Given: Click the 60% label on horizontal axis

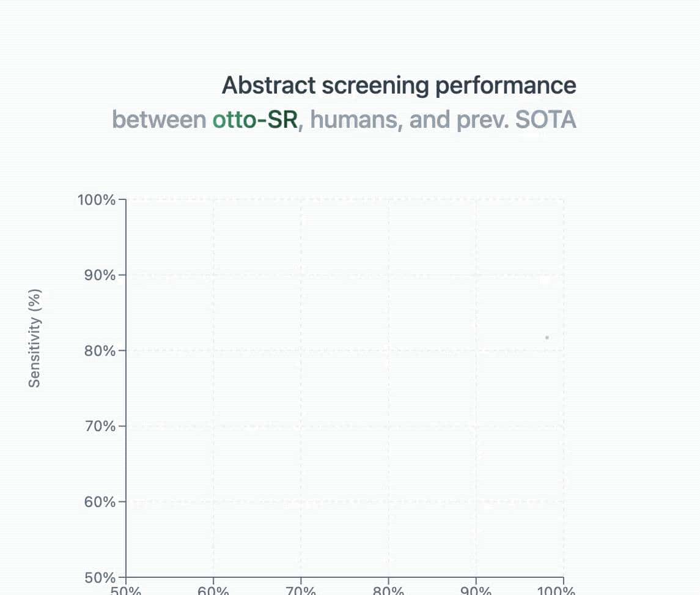Looking at the screenshot, I should coord(213,591).
